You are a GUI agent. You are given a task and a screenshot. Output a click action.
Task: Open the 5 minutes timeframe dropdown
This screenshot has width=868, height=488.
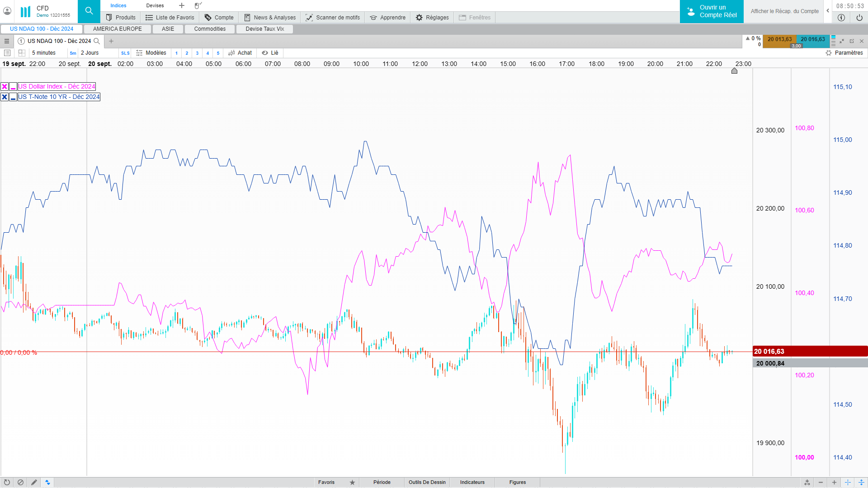[x=44, y=53]
